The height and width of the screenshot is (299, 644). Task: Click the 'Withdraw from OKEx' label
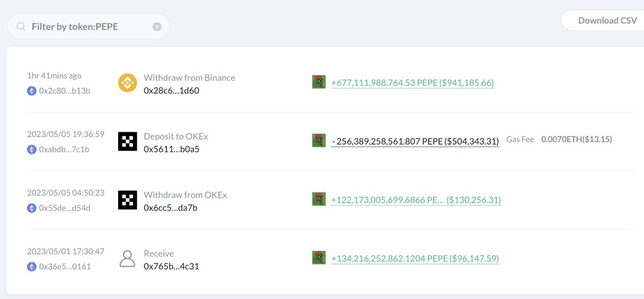(x=185, y=195)
